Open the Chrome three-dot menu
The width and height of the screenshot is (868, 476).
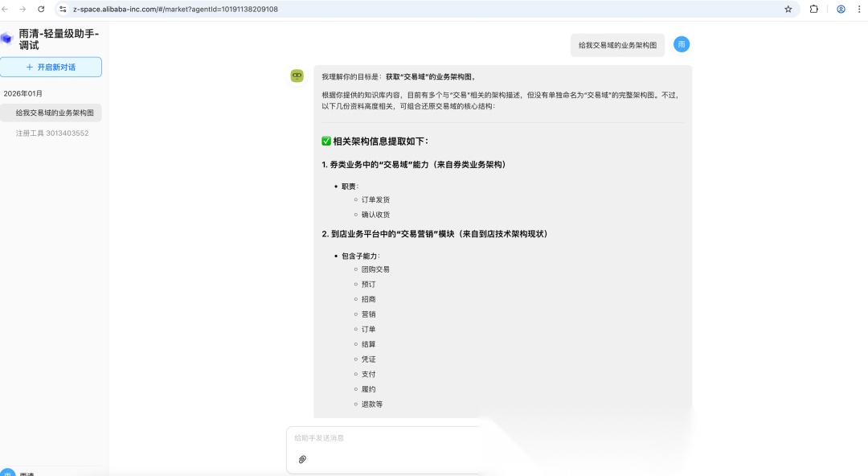pos(860,9)
